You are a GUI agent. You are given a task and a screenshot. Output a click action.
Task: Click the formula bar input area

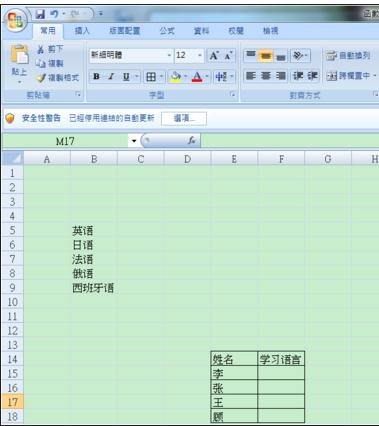(289, 141)
